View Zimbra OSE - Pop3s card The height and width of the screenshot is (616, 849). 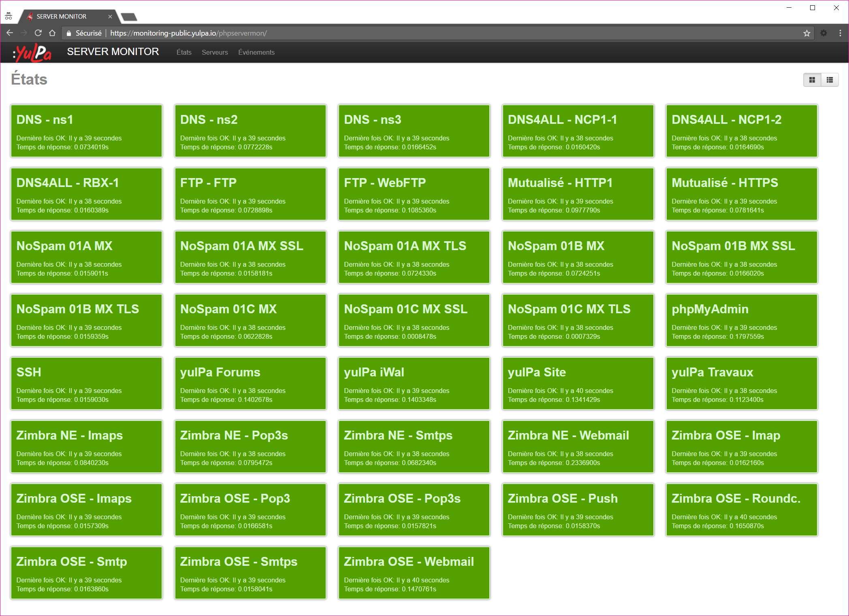click(x=414, y=510)
